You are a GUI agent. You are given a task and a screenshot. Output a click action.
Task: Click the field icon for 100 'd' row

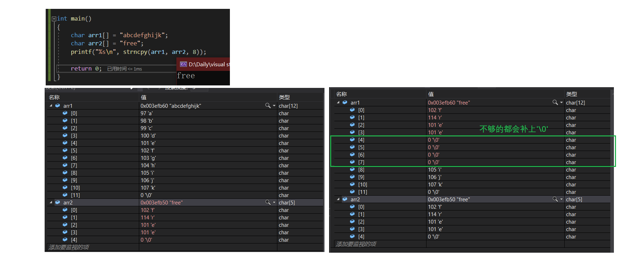pos(65,135)
